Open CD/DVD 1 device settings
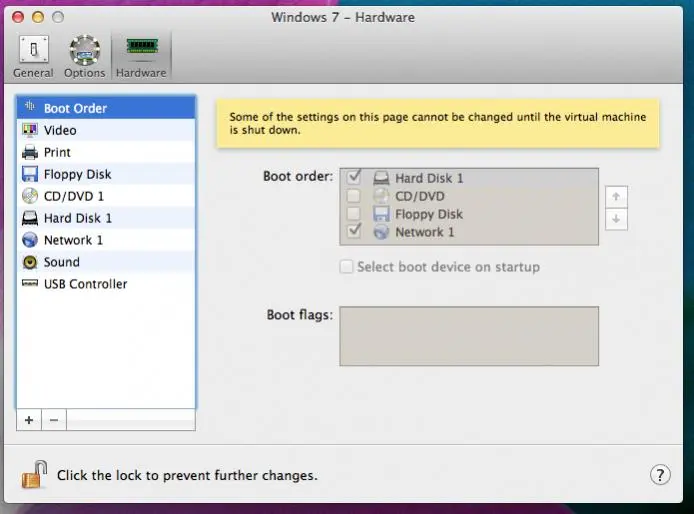Screen dimensions: 694x514 click(x=73, y=196)
